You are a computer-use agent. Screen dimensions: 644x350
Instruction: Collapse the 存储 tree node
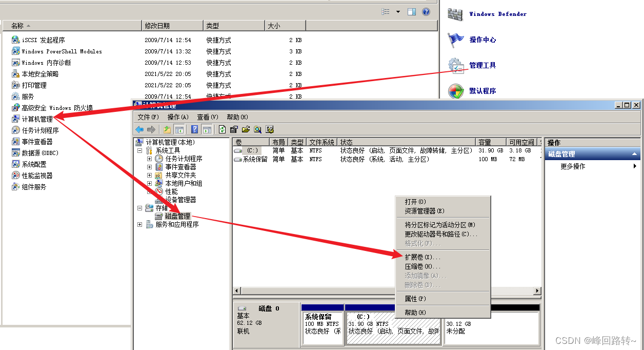tap(139, 208)
